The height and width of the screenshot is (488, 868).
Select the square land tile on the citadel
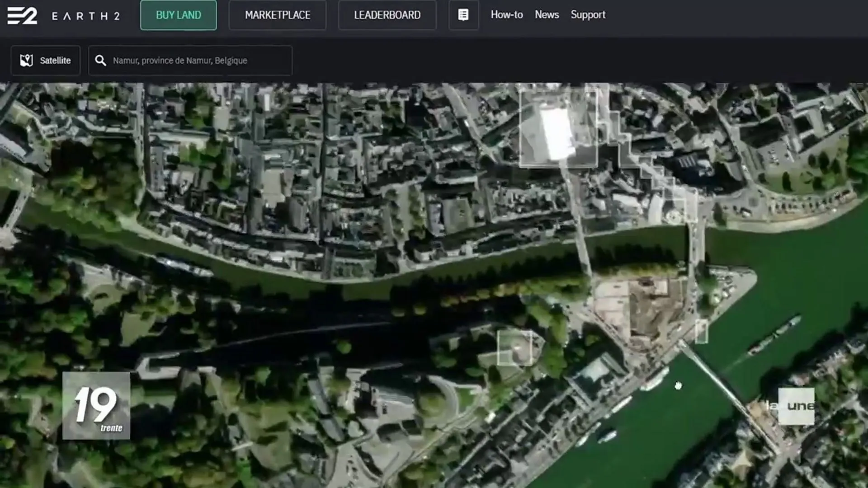[514, 347]
